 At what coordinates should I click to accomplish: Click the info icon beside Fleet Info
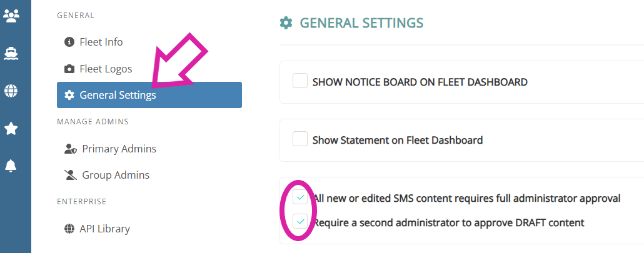(x=69, y=42)
